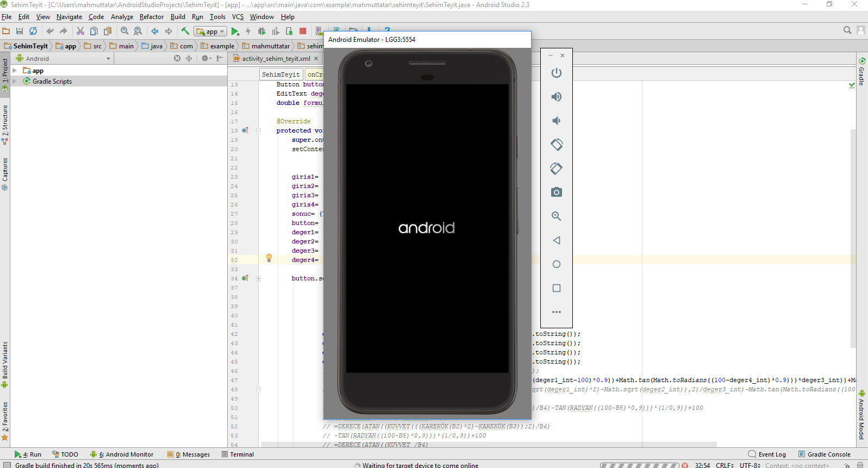This screenshot has width=868, height=468.
Task: Click the emulator Home circle button
Action: tap(556, 264)
